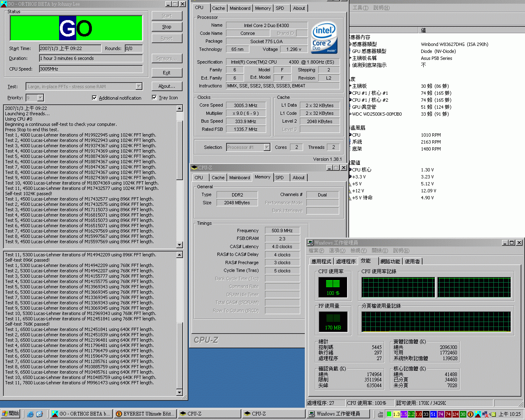Click the ORTHOS title bar app icon
Screen dimensions: 525x420
(x=4, y=4)
